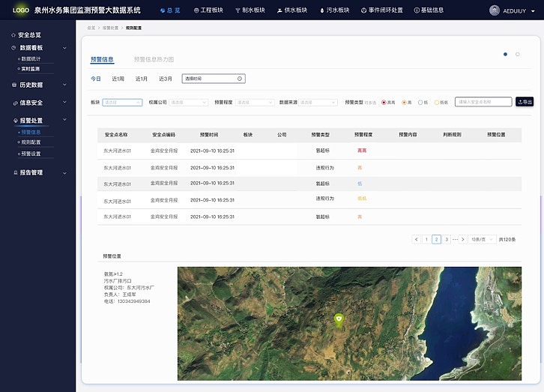Click 安全总览 sidebar item
The width and height of the screenshot is (544, 392).
[29, 35]
